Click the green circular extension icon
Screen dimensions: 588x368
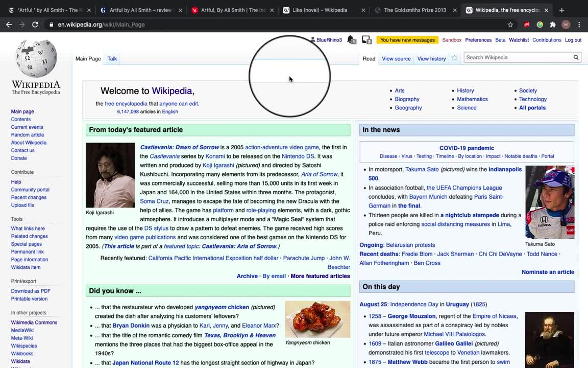[x=540, y=25]
